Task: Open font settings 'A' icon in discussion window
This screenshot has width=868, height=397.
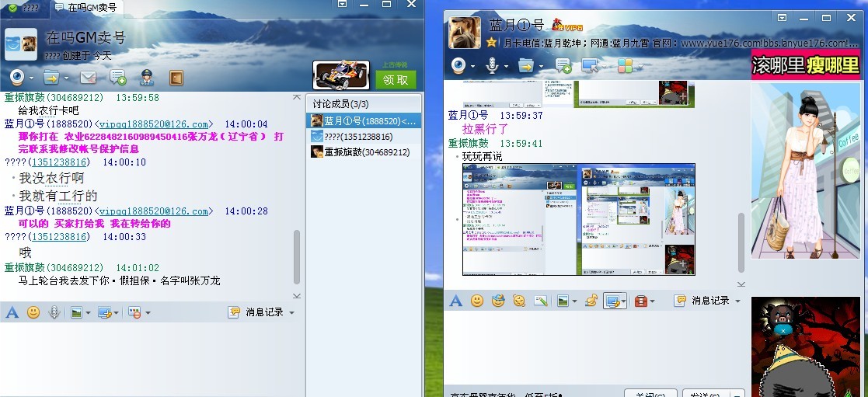Action: [x=12, y=312]
